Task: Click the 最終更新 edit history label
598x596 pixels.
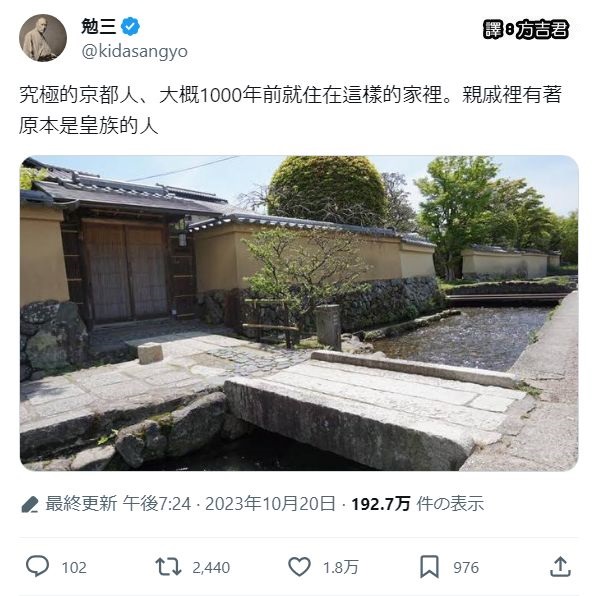Action: point(81,504)
